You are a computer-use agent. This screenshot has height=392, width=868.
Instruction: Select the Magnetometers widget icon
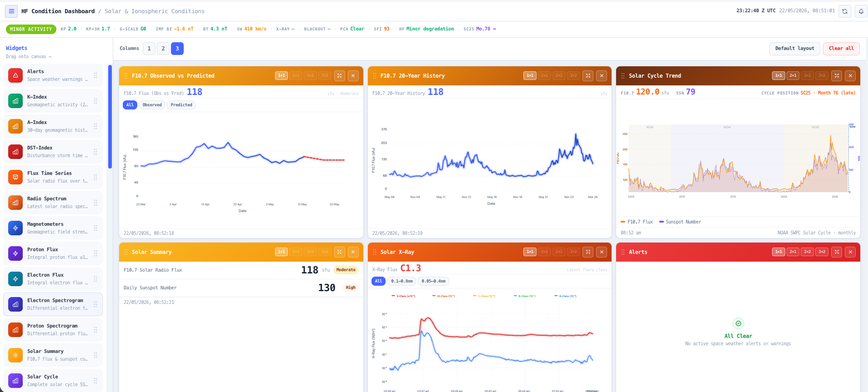coord(15,228)
